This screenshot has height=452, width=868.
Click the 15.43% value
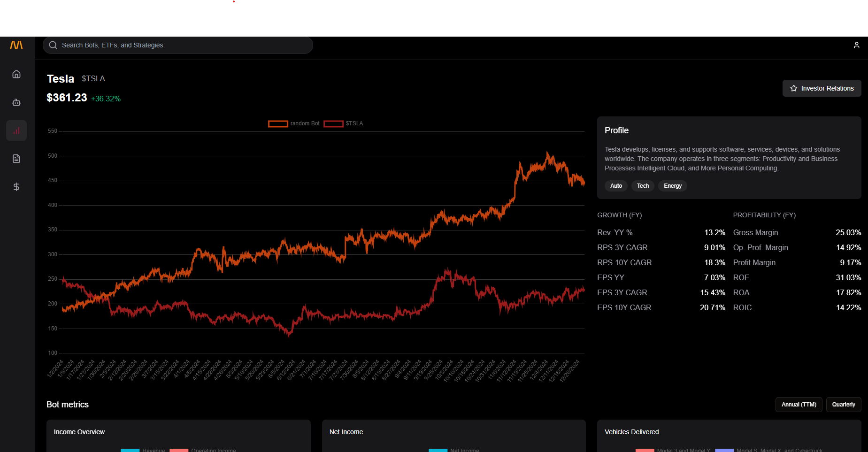point(713,293)
